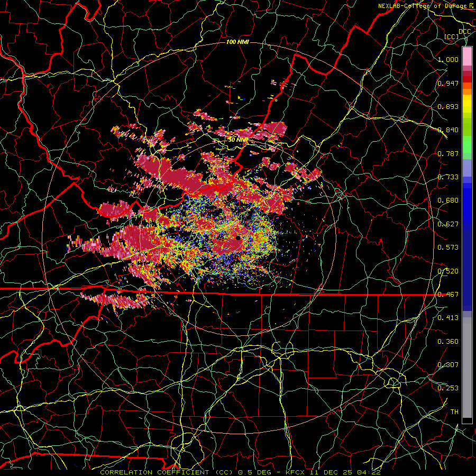This screenshot has height=476, width=476.
Task: Click the 0.360 color scale value
Action: pyautogui.click(x=448, y=342)
